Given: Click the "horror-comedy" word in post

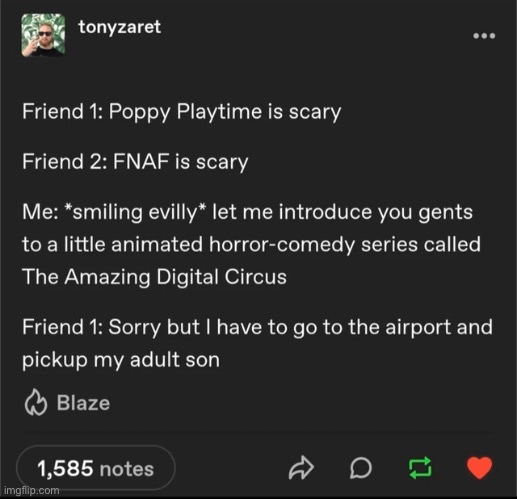Looking at the screenshot, I should (x=282, y=245).
